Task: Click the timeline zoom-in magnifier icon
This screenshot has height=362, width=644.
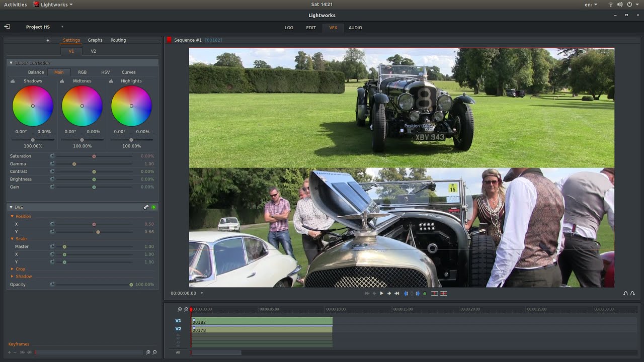Action: [180, 309]
